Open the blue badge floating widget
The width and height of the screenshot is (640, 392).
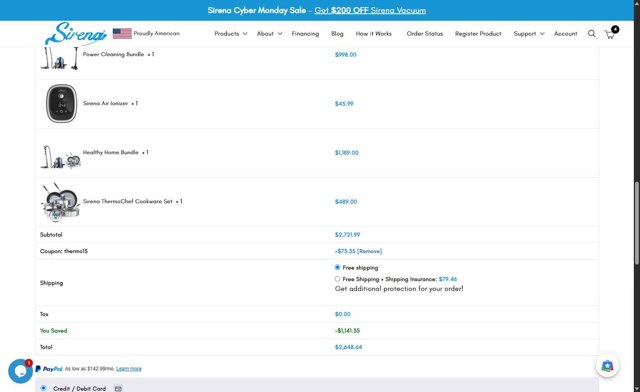[607, 365]
